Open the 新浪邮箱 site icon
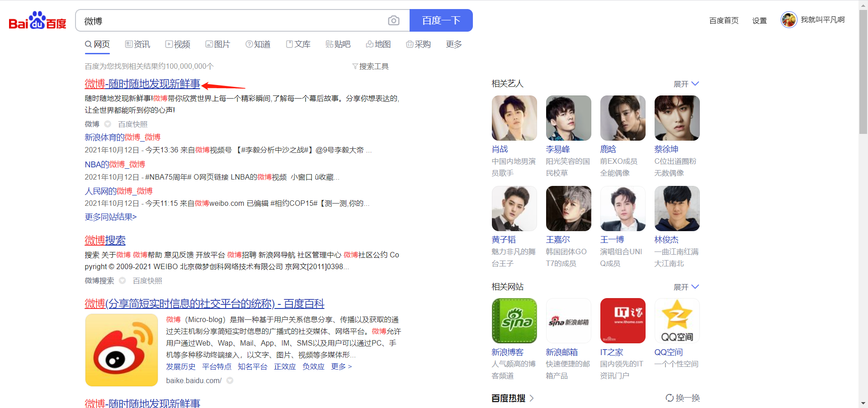This screenshot has height=408, width=868. 569,321
